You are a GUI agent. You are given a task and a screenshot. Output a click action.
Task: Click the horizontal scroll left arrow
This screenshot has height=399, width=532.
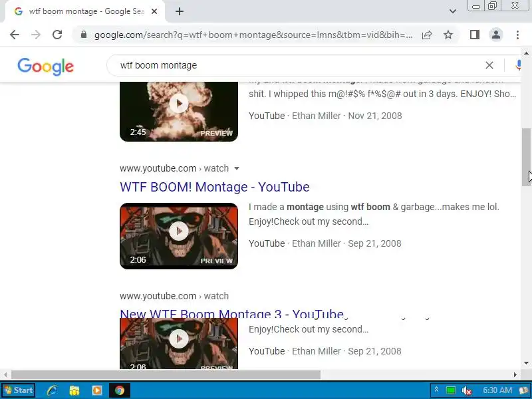point(5,374)
